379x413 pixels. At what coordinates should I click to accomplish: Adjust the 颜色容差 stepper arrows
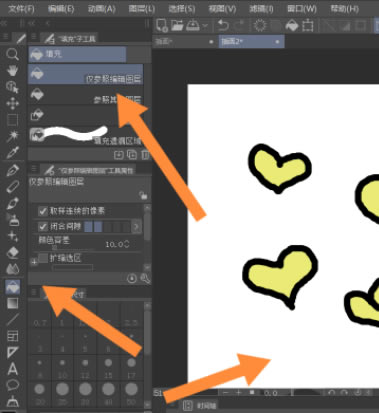[126, 244]
